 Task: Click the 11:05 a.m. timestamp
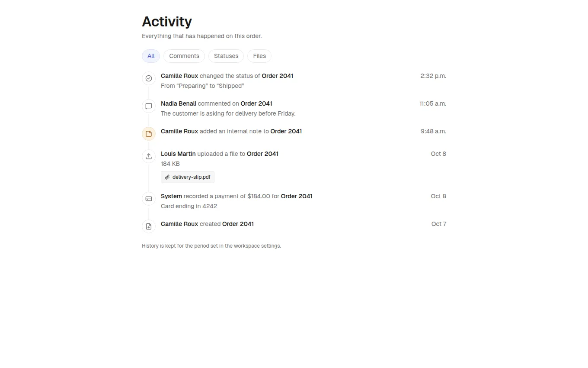pyautogui.click(x=433, y=103)
